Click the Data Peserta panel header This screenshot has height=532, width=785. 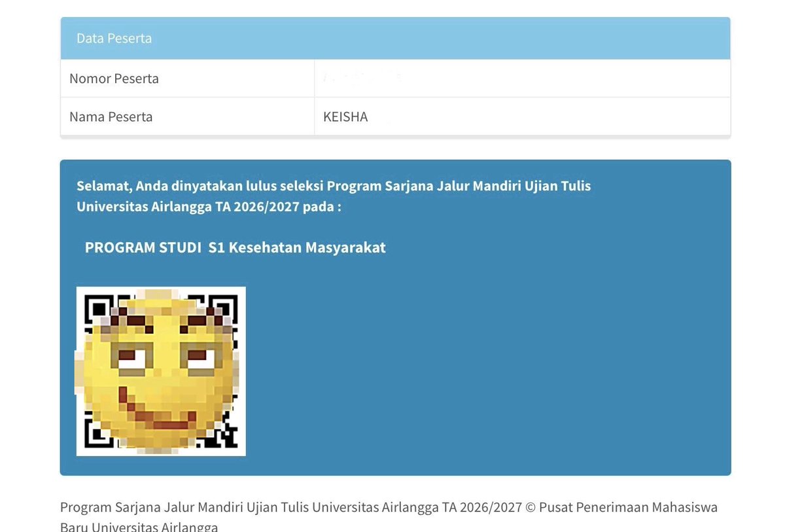[395, 38]
